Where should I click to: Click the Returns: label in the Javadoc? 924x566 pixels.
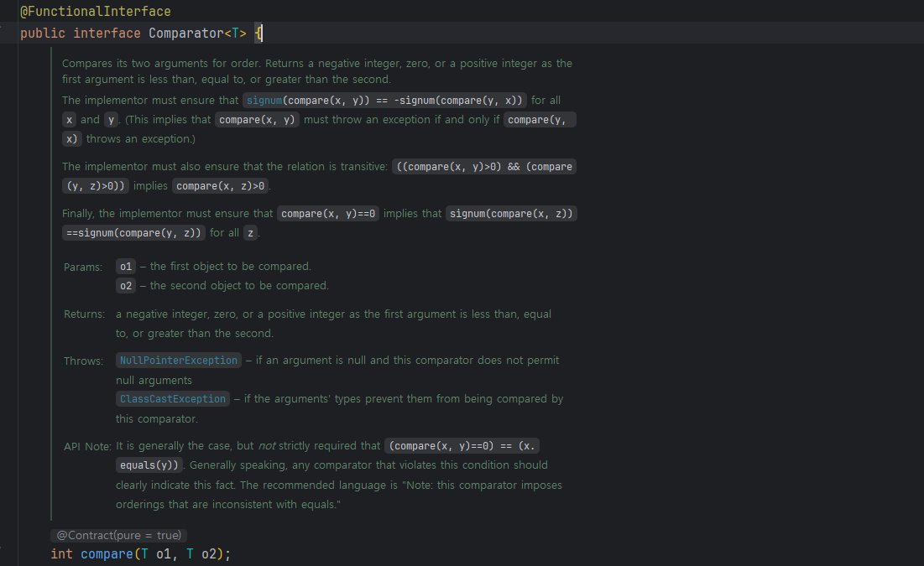(x=84, y=314)
